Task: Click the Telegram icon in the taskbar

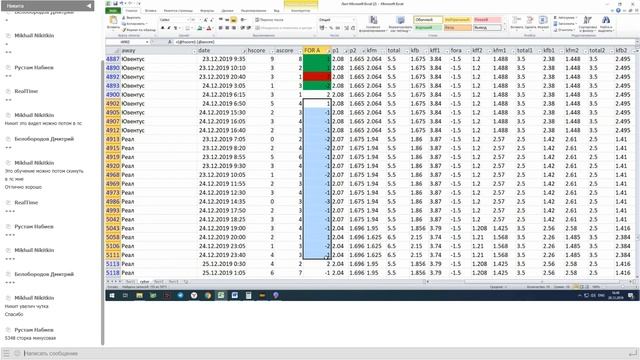Action: click(x=180, y=296)
